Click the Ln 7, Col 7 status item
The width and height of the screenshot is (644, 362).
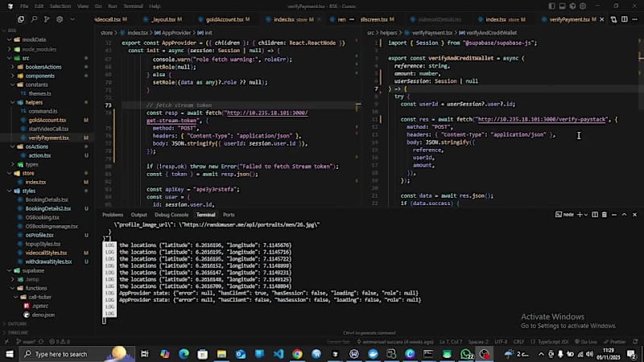(451, 341)
